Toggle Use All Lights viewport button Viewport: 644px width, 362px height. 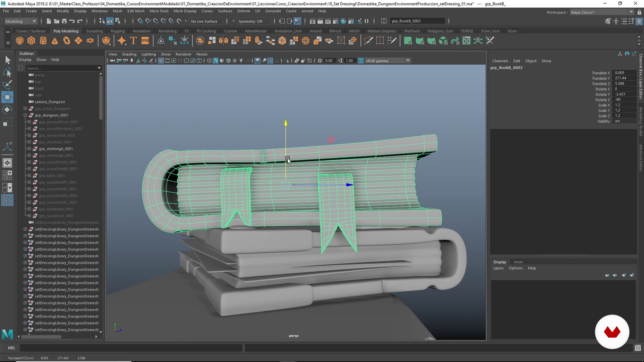241,61
